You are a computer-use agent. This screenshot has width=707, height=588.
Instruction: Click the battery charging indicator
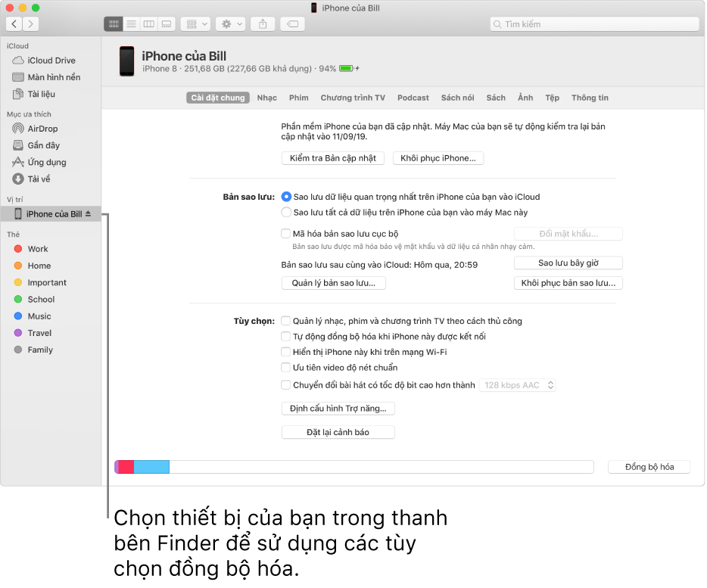point(349,69)
